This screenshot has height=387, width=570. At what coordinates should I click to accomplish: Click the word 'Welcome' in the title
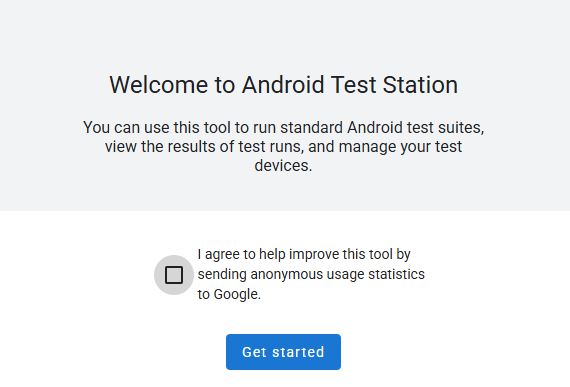(x=158, y=85)
